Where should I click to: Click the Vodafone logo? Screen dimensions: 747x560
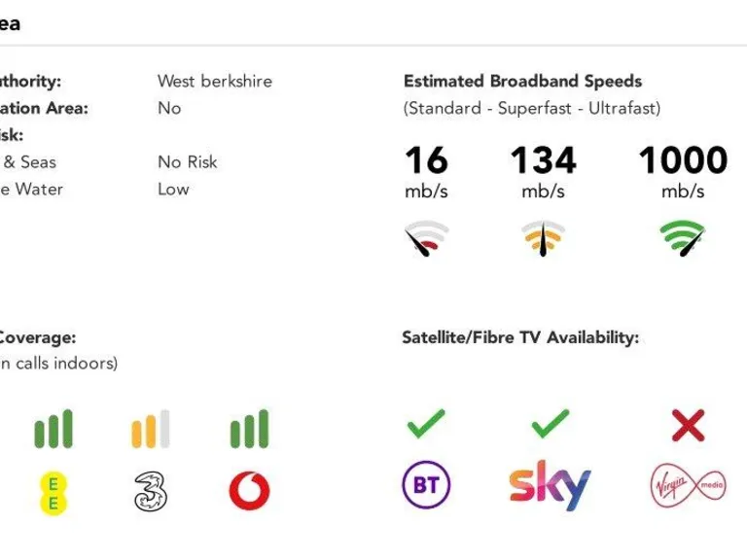250,491
